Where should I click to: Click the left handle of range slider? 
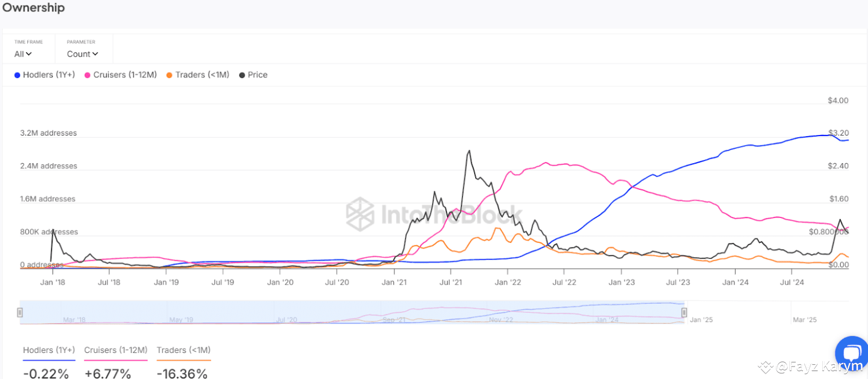(20, 312)
